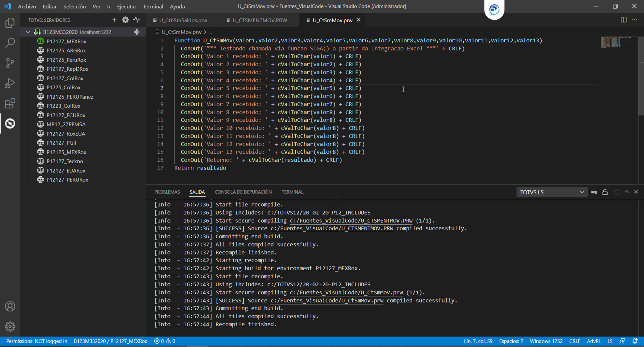
Task: Maximize the bottom panel size
Action: tap(627, 192)
